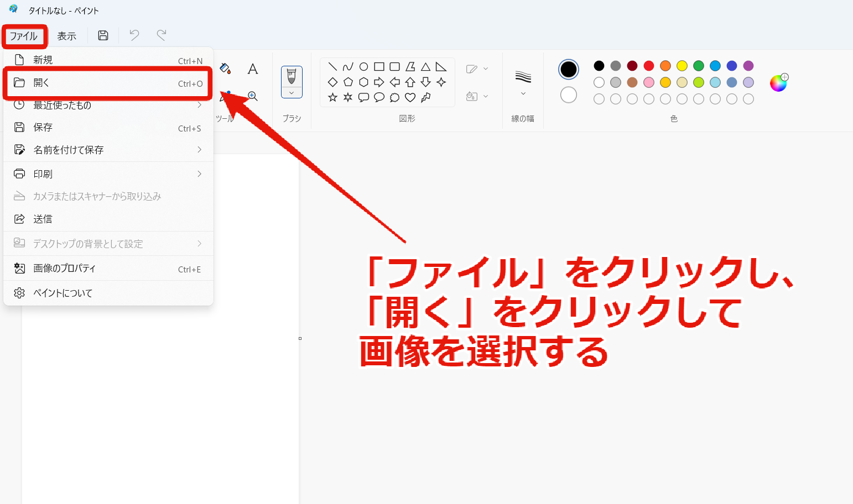Select the hexagon shape

tap(363, 82)
